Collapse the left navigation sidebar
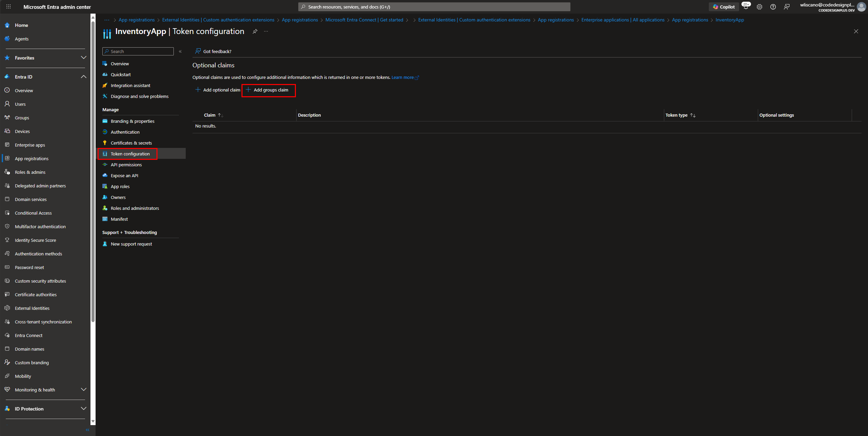This screenshot has width=868, height=436. point(87,430)
